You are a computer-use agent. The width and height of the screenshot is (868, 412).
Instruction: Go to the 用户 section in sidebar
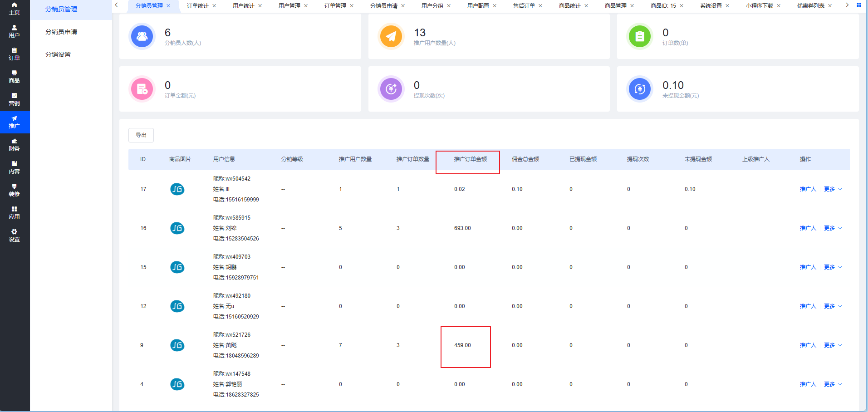14,31
